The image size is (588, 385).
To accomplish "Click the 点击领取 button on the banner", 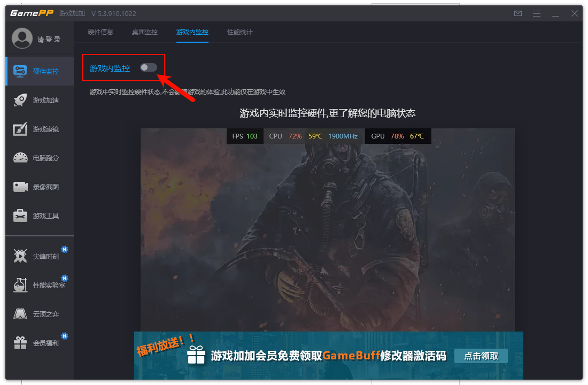I will point(481,356).
